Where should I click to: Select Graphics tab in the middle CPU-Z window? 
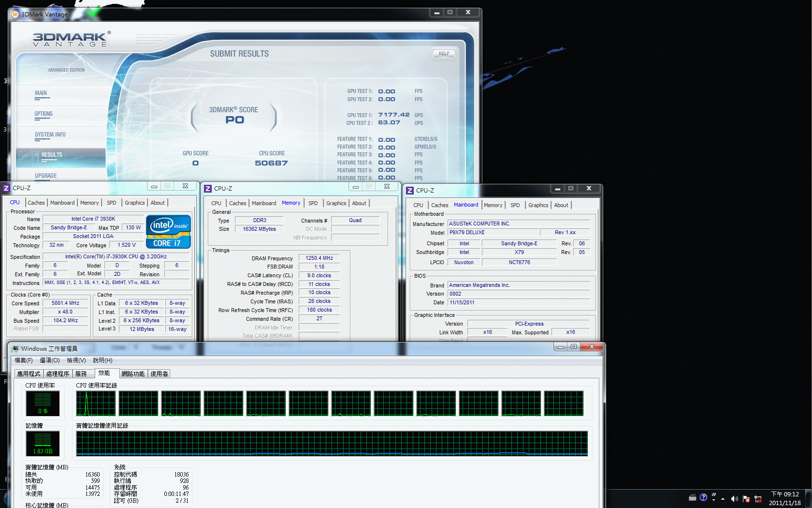pos(336,203)
